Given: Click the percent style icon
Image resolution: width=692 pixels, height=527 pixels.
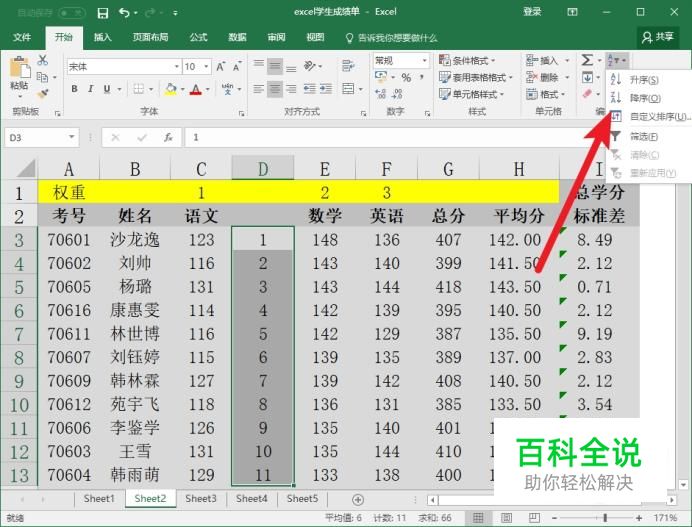Looking at the screenshot, I should click(406, 78).
